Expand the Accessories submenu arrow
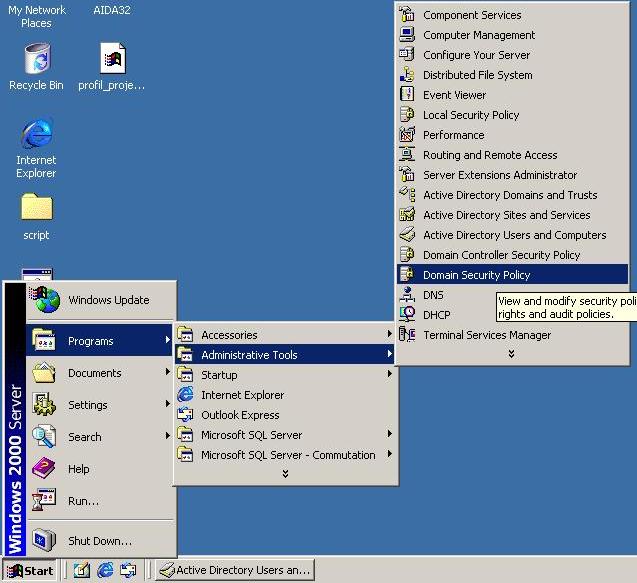Image resolution: width=637 pixels, height=583 pixels. click(390, 334)
